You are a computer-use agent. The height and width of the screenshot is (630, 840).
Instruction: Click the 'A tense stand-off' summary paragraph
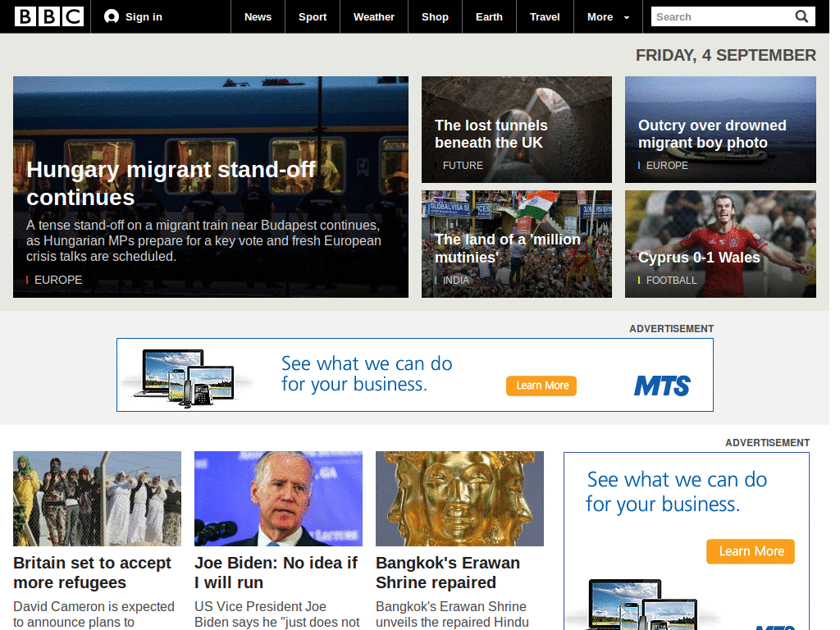coord(203,240)
